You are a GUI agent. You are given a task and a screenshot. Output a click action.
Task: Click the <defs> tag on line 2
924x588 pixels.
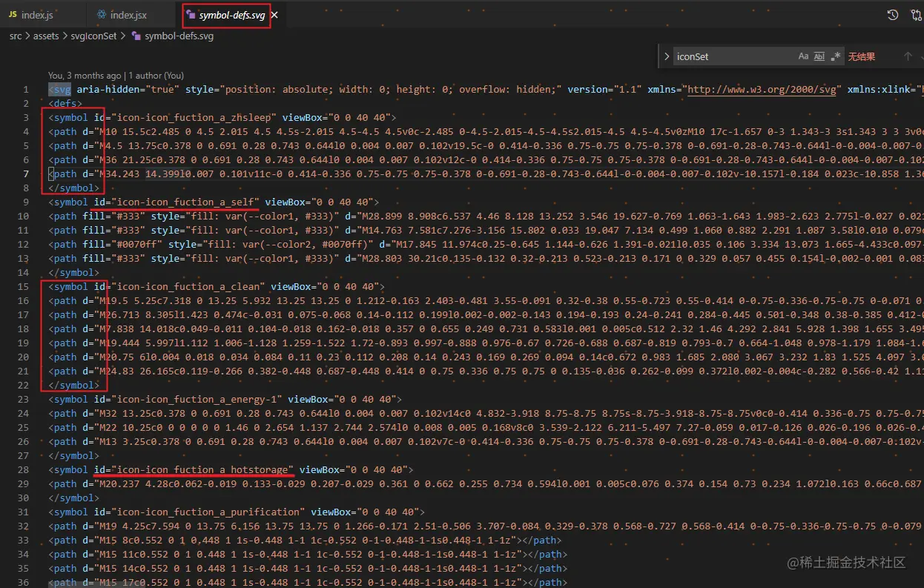(x=65, y=103)
